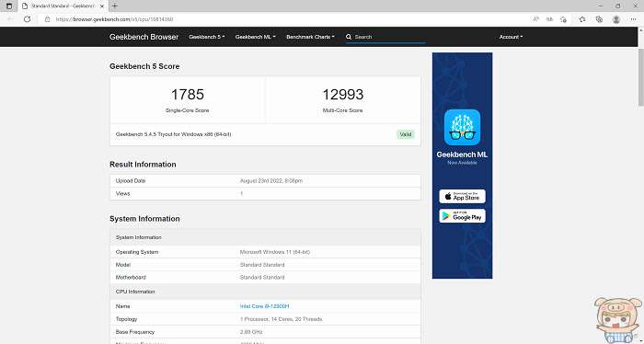644x344 pixels.
Task: Click the Motherboard row Standard Standard value
Action: click(262, 278)
